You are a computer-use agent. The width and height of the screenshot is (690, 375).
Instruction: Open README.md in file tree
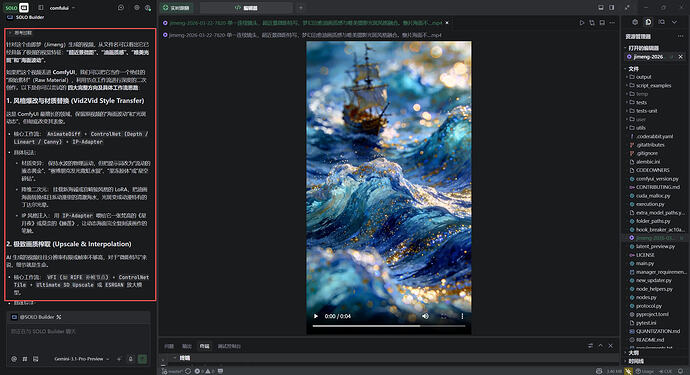650,340
